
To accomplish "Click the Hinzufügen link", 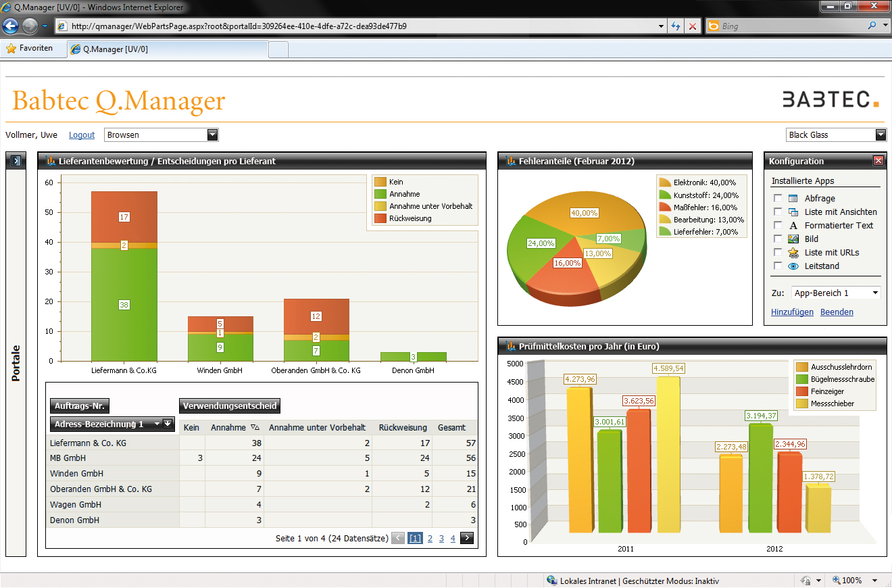I will click(792, 312).
